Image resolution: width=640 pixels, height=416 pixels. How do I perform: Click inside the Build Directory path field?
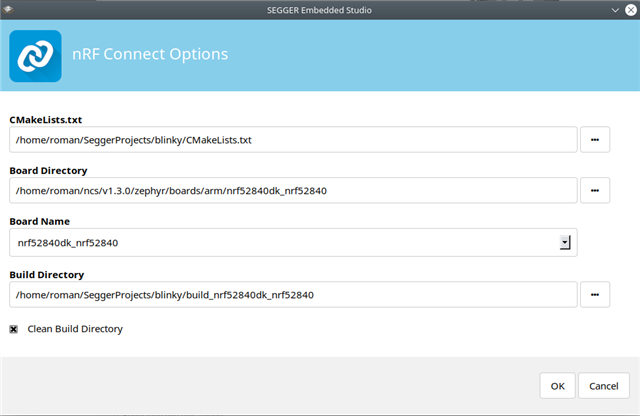[x=293, y=294]
